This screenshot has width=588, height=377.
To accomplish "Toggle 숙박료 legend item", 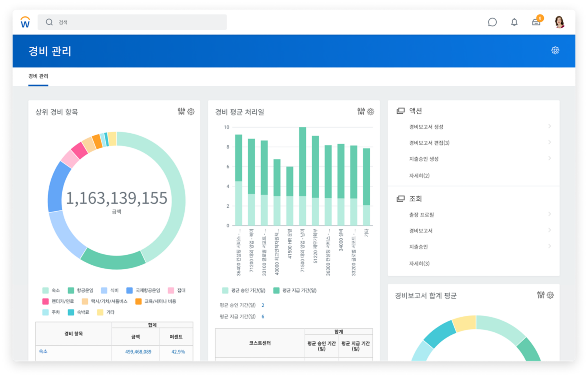I will pyautogui.click(x=78, y=312).
